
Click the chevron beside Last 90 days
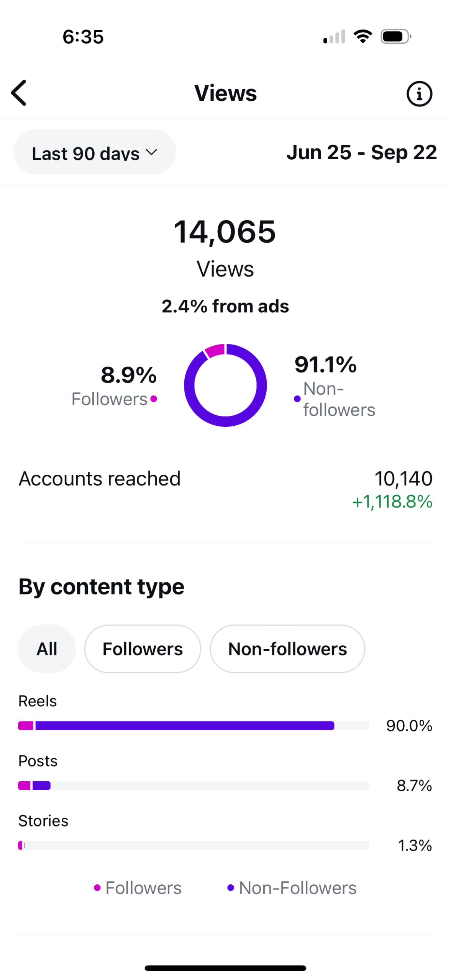152,152
